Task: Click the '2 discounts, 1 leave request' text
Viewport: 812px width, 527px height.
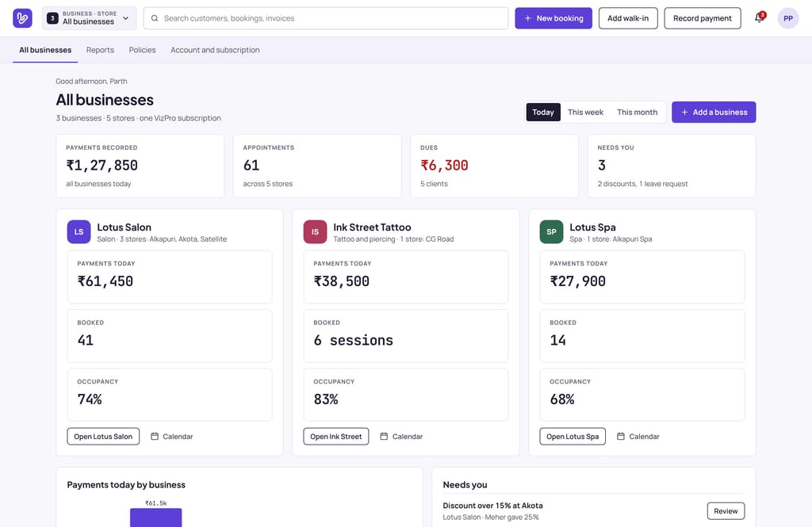Action: [x=642, y=184]
